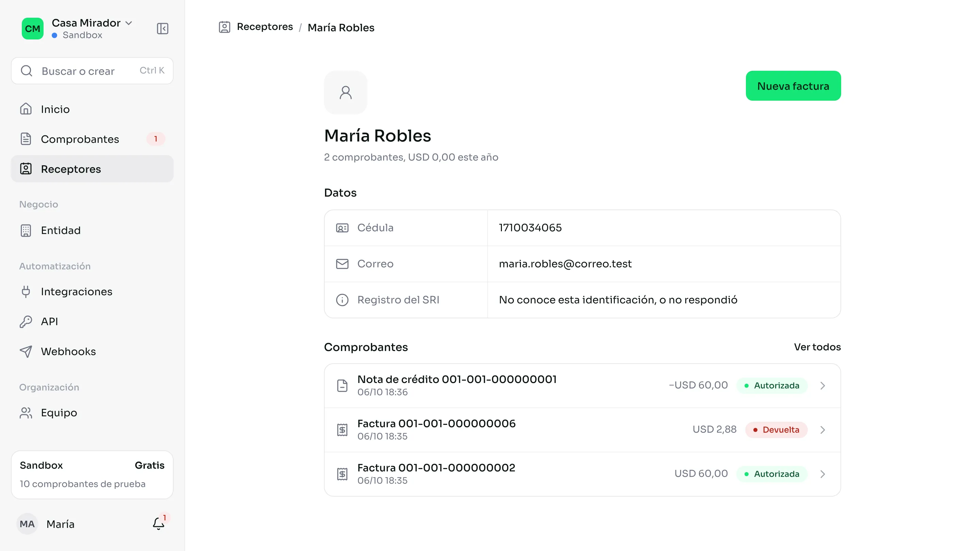This screenshot has width=980, height=551.
Task: Click the Webhooks paper plane icon
Action: pos(26,351)
